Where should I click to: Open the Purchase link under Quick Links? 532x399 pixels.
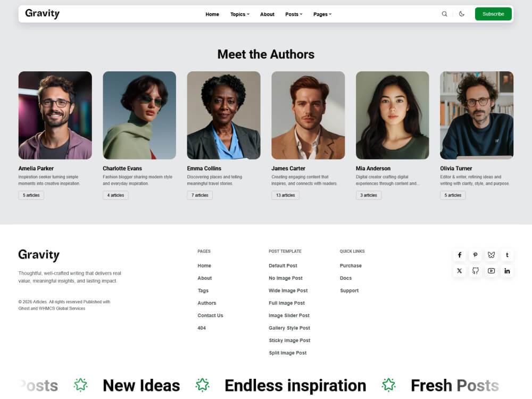(x=351, y=265)
